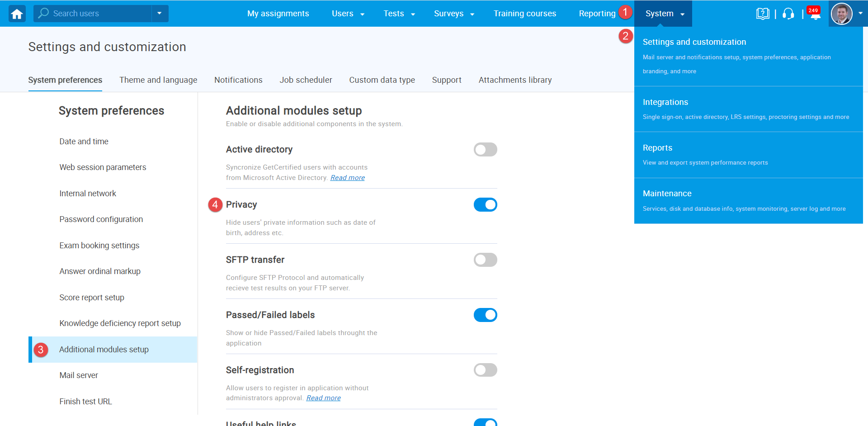Switch to Theme and language tab
The width and height of the screenshot is (868, 426).
158,80
